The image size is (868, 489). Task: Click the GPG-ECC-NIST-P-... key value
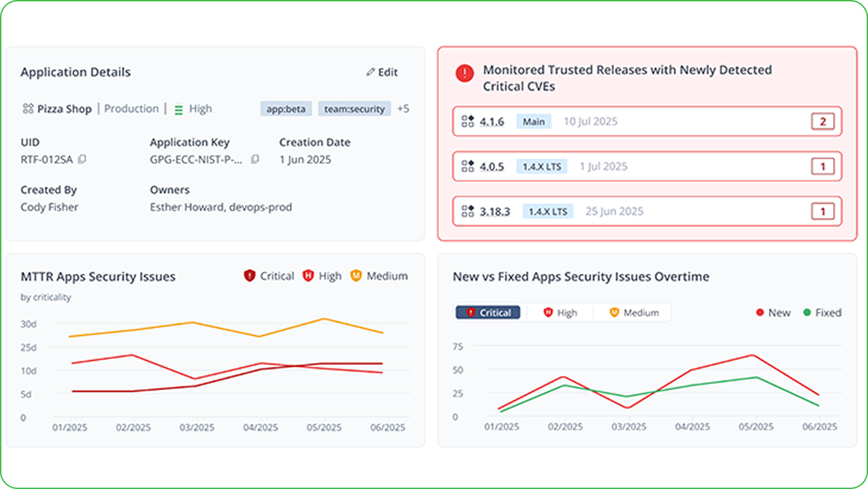196,159
